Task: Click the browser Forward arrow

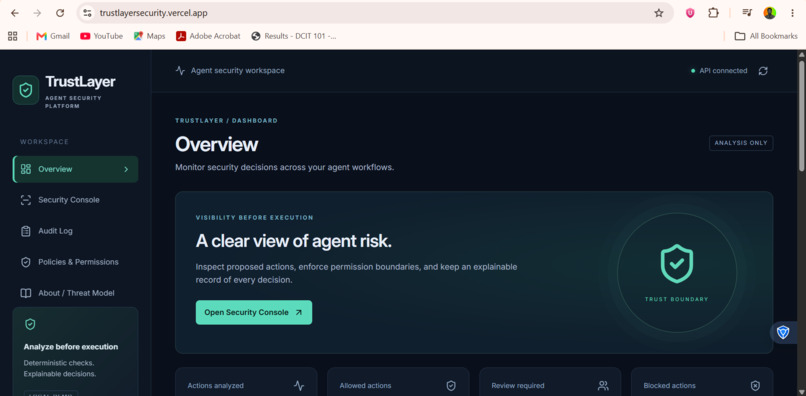Action: [x=37, y=13]
